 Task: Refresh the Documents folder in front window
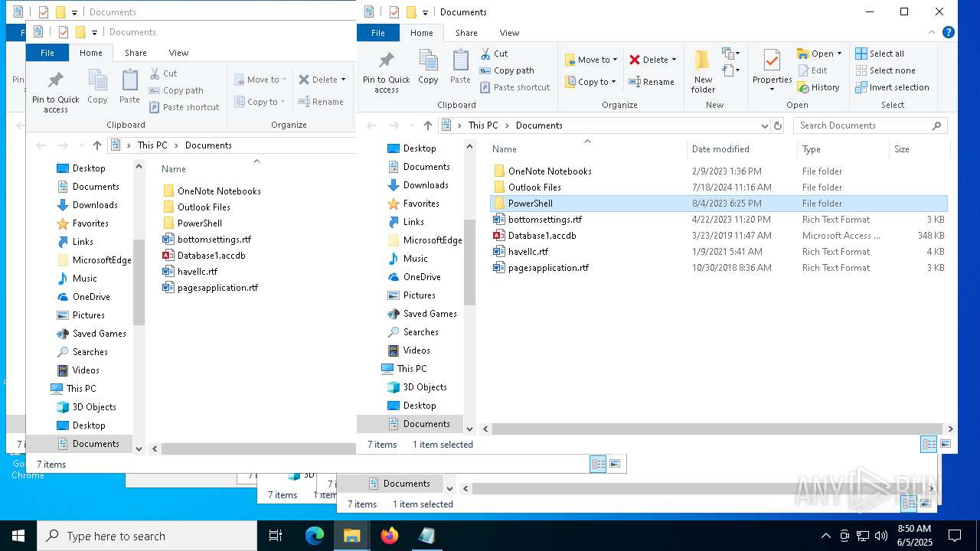click(778, 126)
